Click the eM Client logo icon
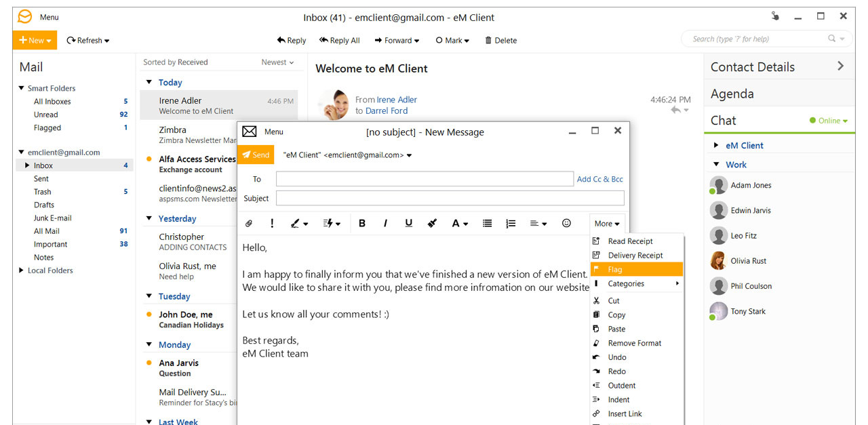Screen dimensions: 868x425 [x=25, y=17]
